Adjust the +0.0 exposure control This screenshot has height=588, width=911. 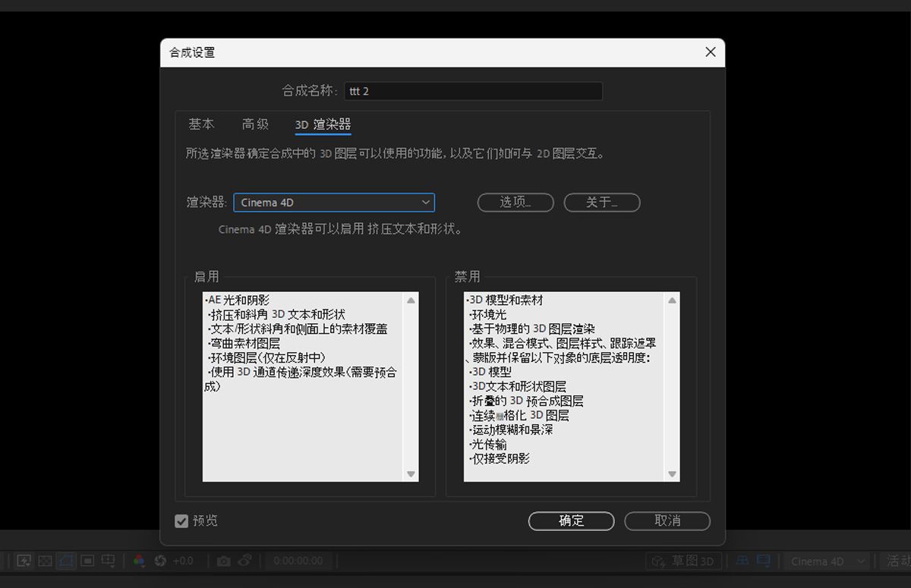coord(184,560)
